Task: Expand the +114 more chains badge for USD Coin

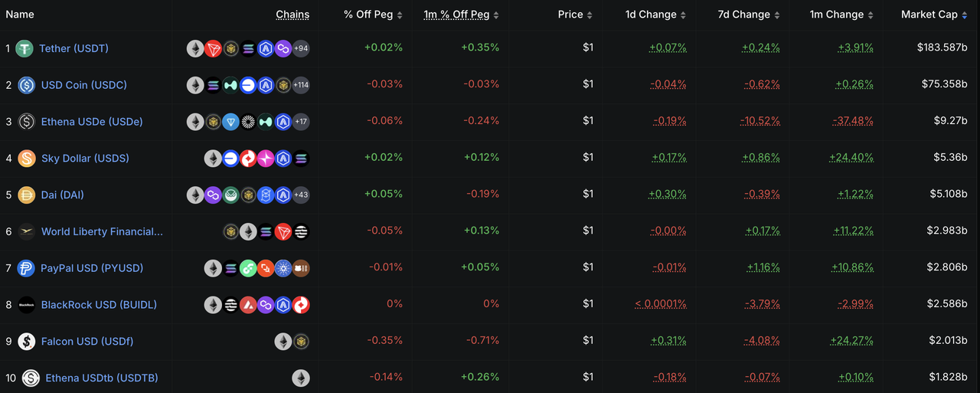Action: [x=301, y=85]
